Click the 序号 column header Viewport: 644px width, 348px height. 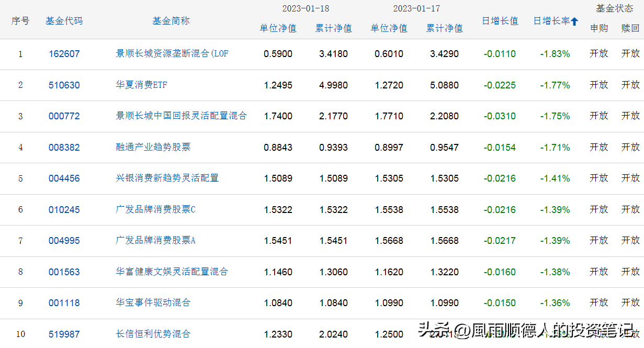pos(20,21)
